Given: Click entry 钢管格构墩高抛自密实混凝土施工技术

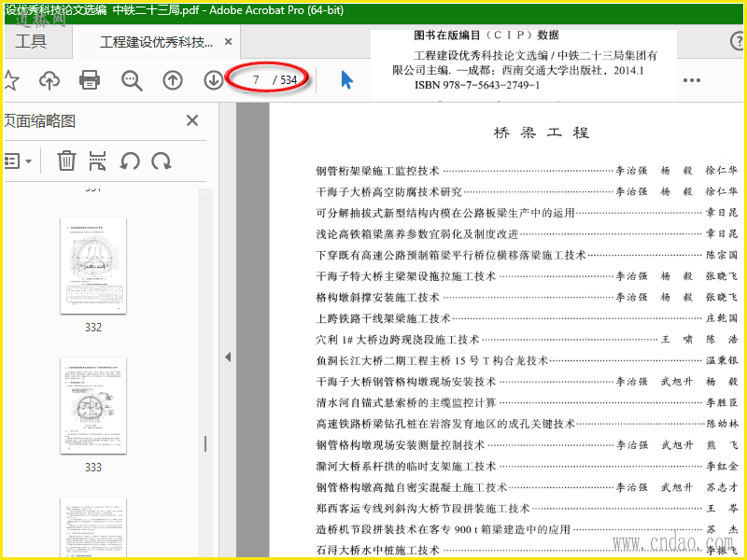Looking at the screenshot, I should pos(412,487).
